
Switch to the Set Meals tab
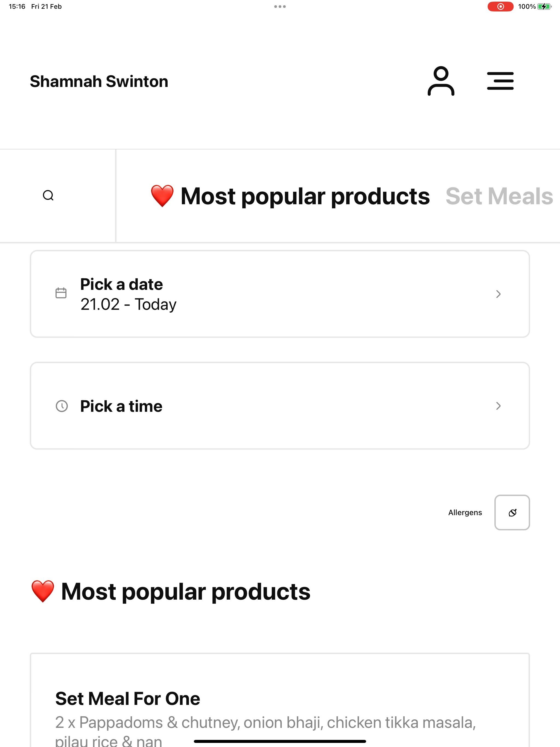499,196
